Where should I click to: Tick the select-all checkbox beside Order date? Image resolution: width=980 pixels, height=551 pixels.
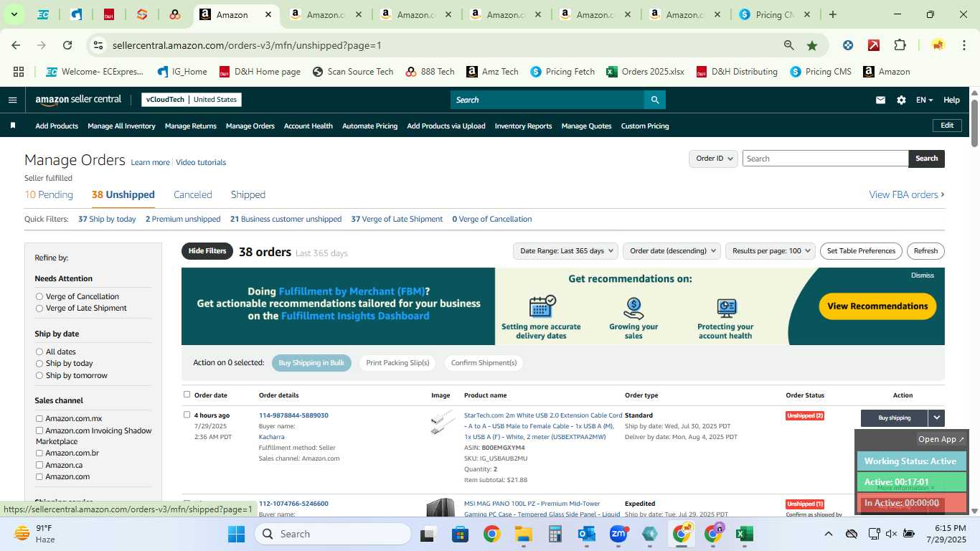(x=187, y=394)
